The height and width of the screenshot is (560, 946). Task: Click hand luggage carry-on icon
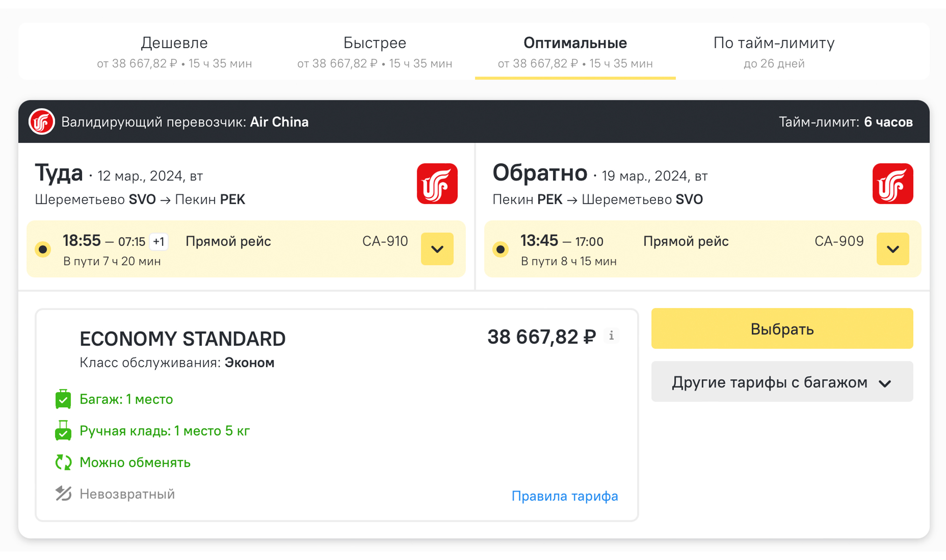tap(63, 431)
